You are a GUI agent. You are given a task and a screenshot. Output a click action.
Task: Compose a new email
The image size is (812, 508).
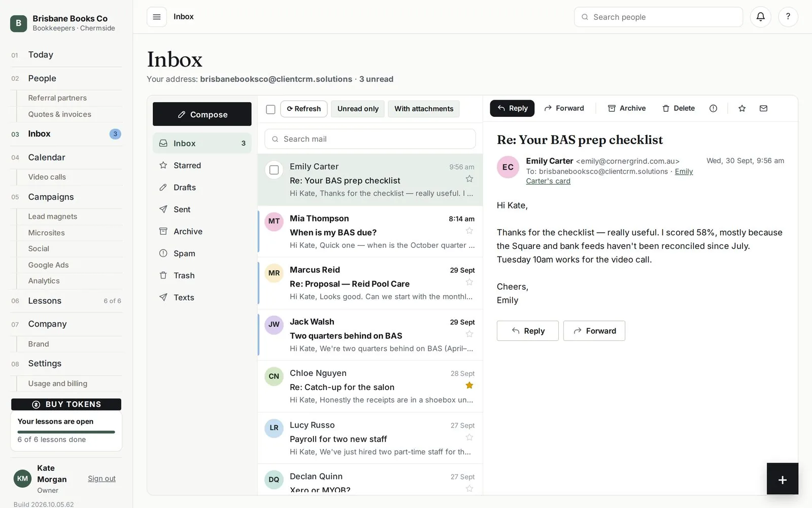[202, 114]
